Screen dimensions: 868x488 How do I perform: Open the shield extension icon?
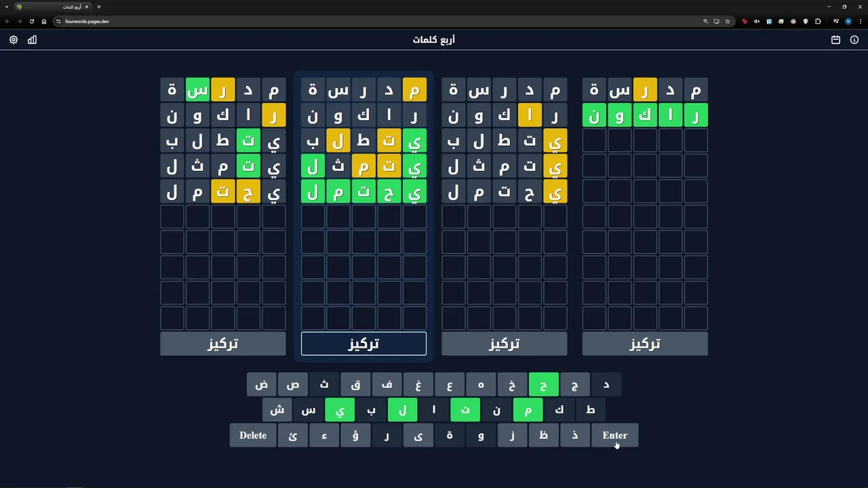pos(806,21)
